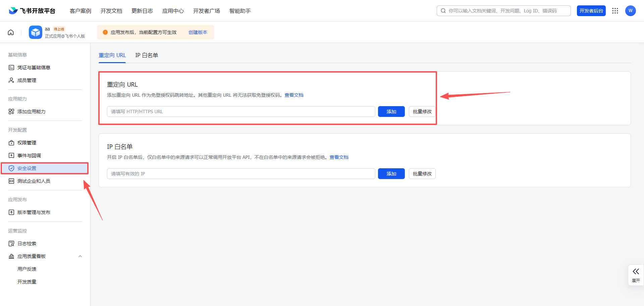The height and width of the screenshot is (306, 644).
Task: Click the documentation search box
Action: point(503,11)
